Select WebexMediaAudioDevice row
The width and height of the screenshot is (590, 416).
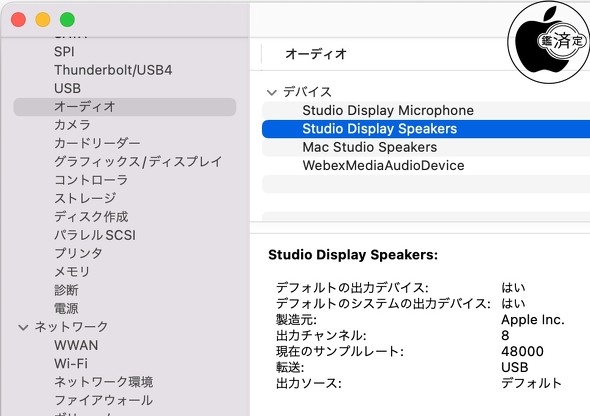pos(426,165)
